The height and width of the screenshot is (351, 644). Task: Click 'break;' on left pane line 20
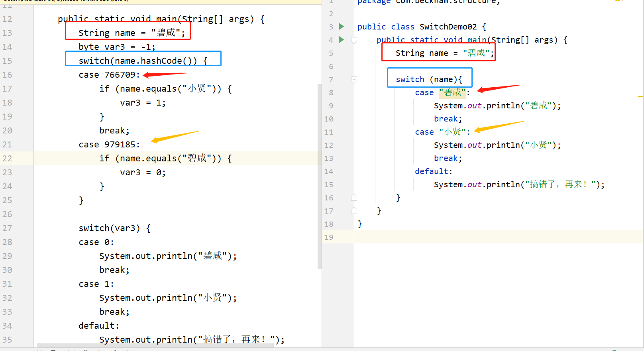[x=114, y=131]
